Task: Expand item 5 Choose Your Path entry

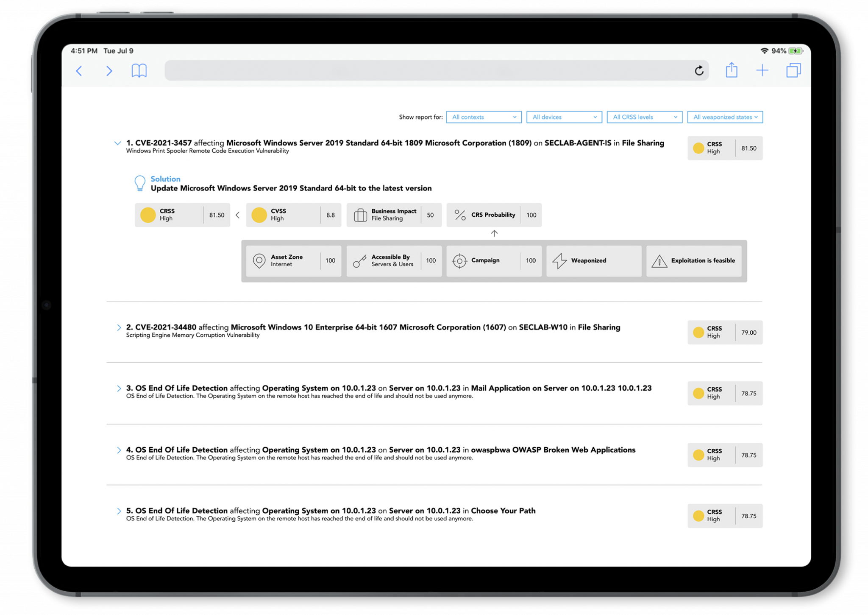Action: (119, 511)
